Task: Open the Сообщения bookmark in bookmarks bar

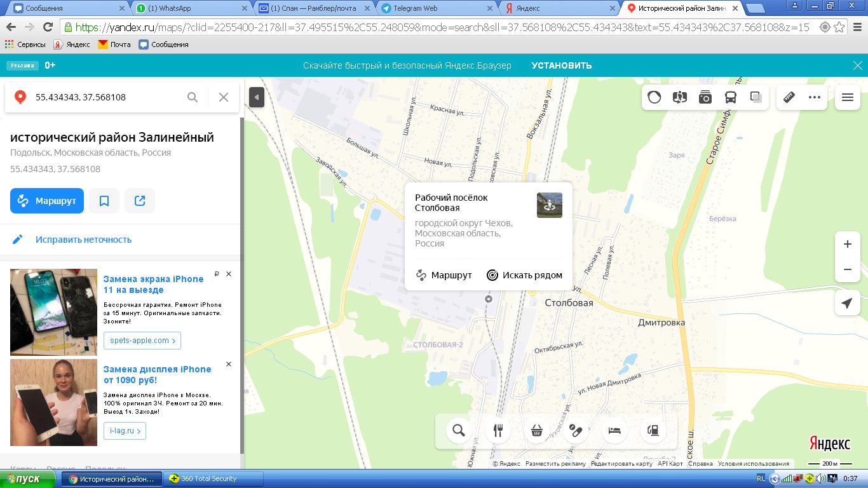Action: [x=164, y=44]
